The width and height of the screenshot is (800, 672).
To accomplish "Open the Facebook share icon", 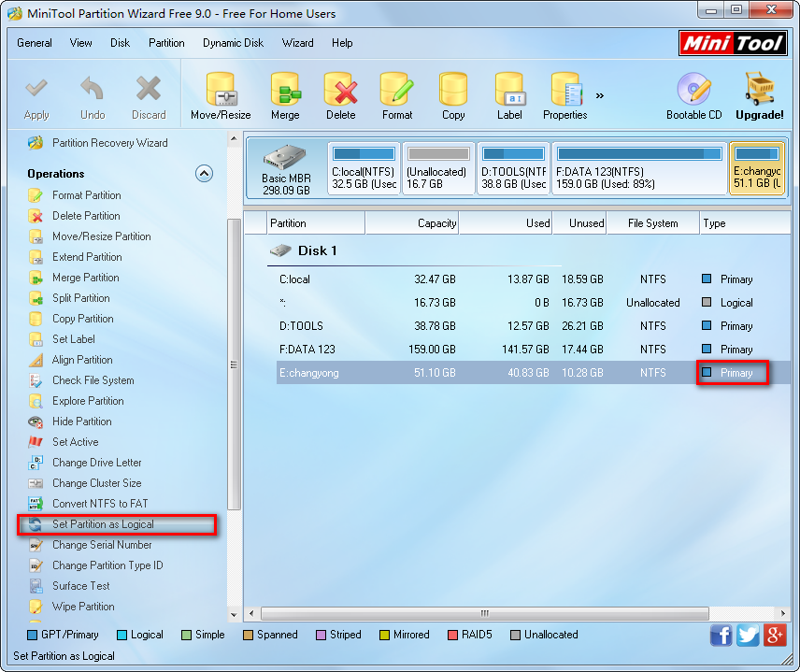I will point(721,636).
